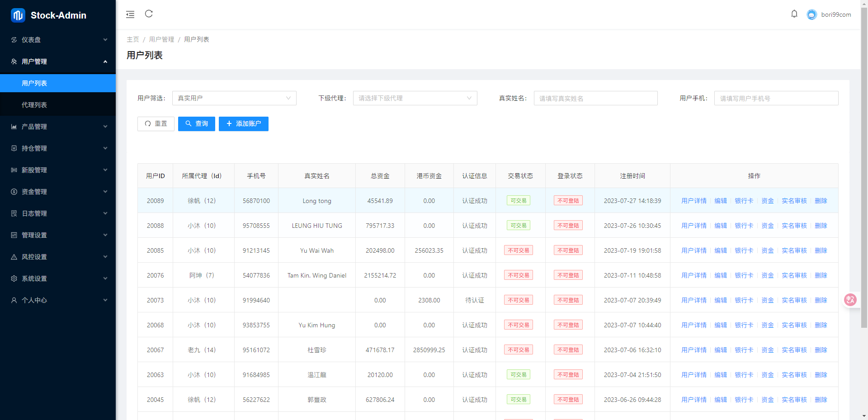Open the 个人中心 menu item

point(58,300)
